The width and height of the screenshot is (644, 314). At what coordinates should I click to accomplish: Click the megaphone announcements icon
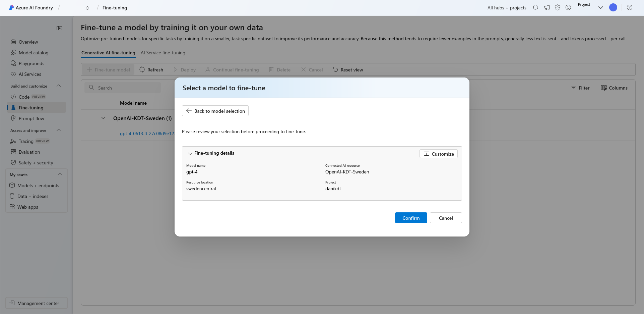tap(547, 7)
